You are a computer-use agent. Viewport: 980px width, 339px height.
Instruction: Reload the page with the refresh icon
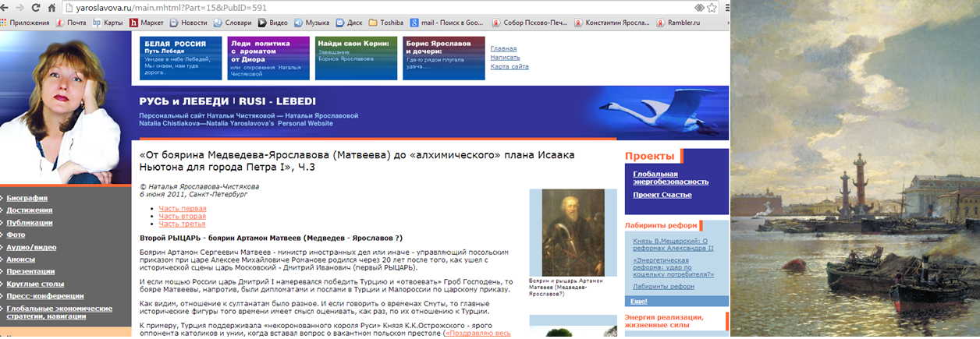(x=37, y=8)
